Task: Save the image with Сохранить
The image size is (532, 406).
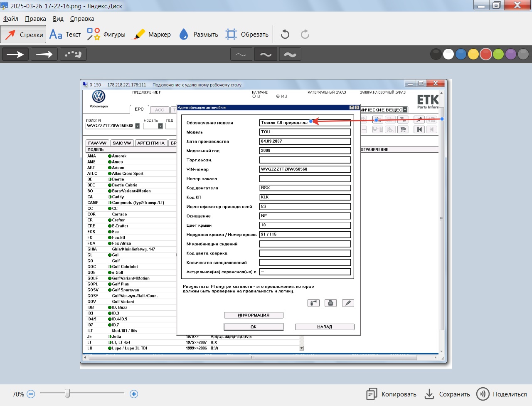Action: tap(447, 394)
